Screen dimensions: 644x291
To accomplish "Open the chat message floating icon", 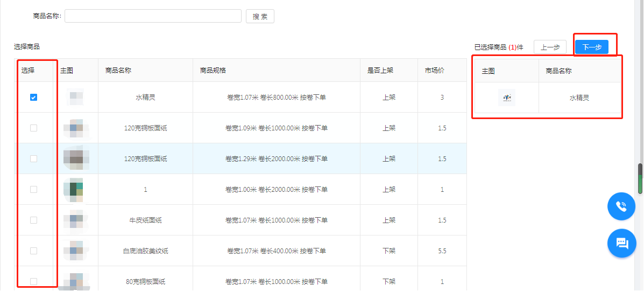I will pos(621,243).
